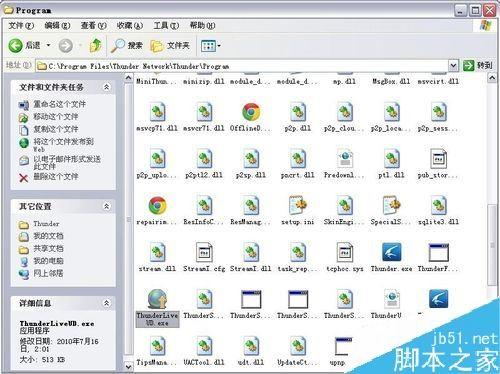The image size is (500, 374).
Task: Collapse the 详细信息 panel
Action: [x=106, y=303]
